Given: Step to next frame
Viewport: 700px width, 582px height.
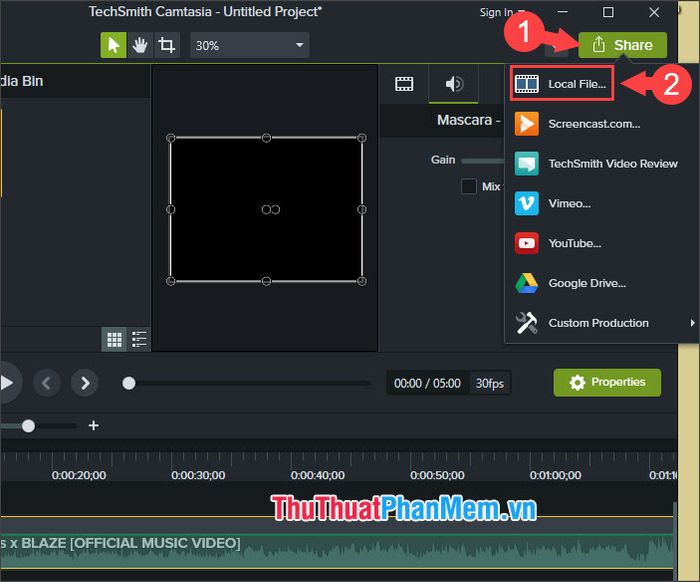Looking at the screenshot, I should pos(84,383).
